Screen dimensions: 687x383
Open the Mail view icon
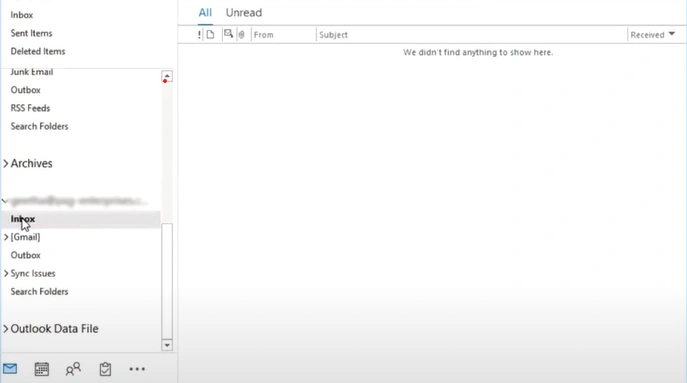pyautogui.click(x=10, y=369)
